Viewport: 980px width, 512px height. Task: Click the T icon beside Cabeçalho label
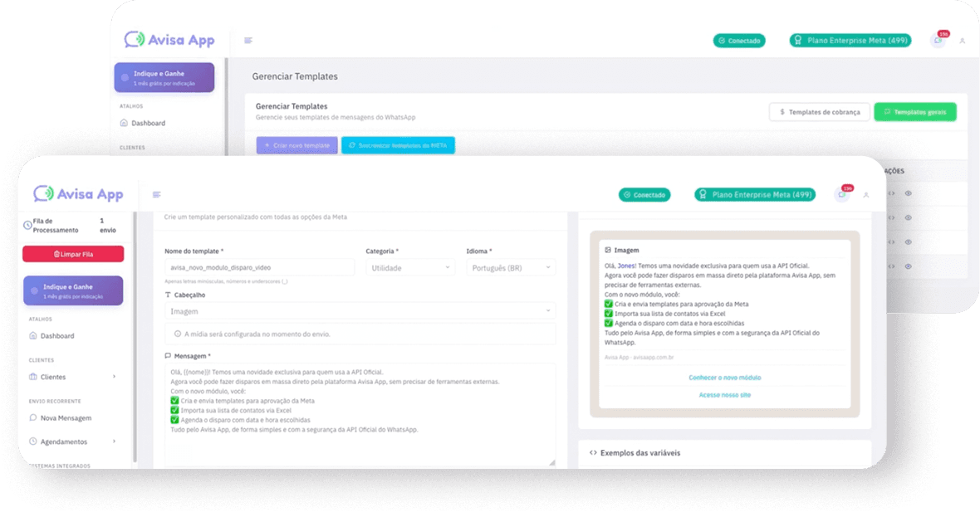(x=168, y=295)
